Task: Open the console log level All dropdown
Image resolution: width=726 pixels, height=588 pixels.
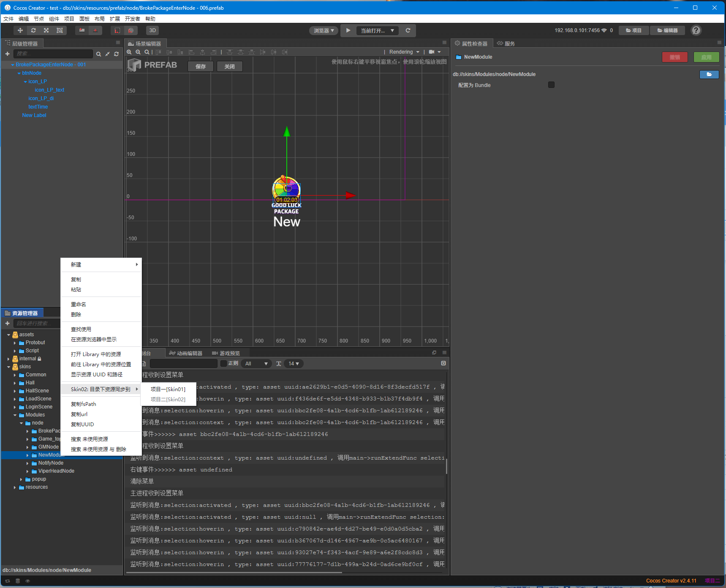Action: [x=257, y=364]
